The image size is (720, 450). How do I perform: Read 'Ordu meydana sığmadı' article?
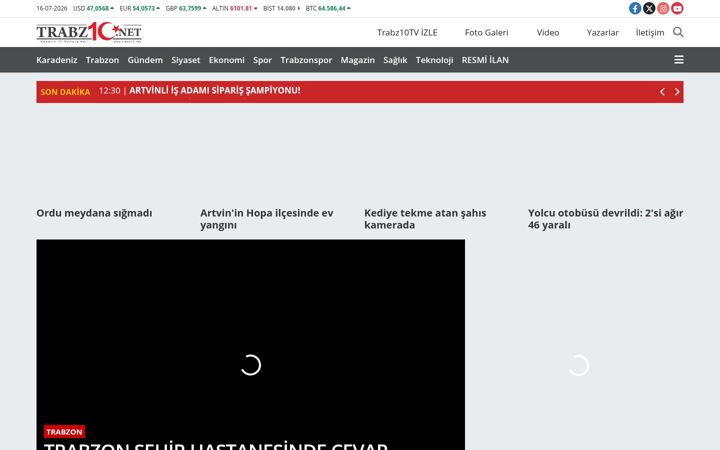pos(94,213)
